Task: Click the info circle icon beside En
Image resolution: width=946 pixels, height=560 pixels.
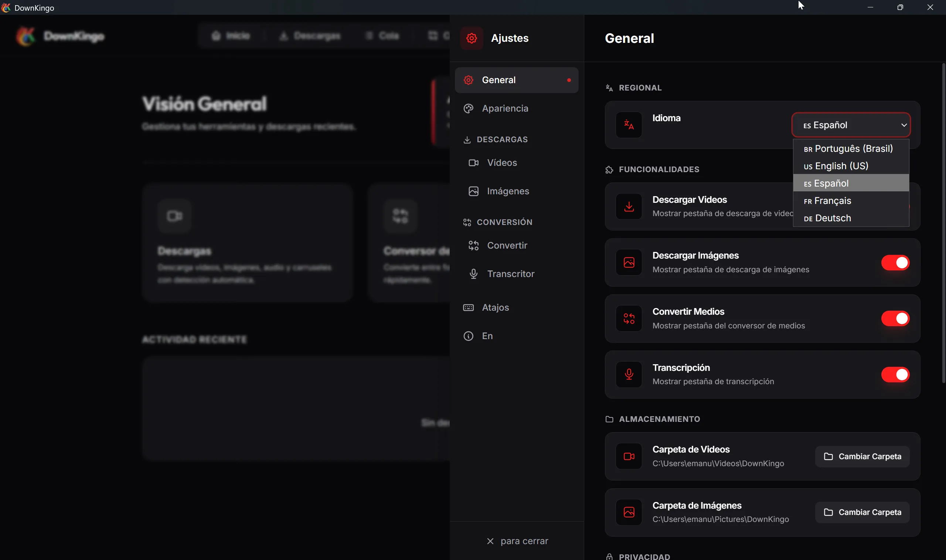Action: point(469,336)
